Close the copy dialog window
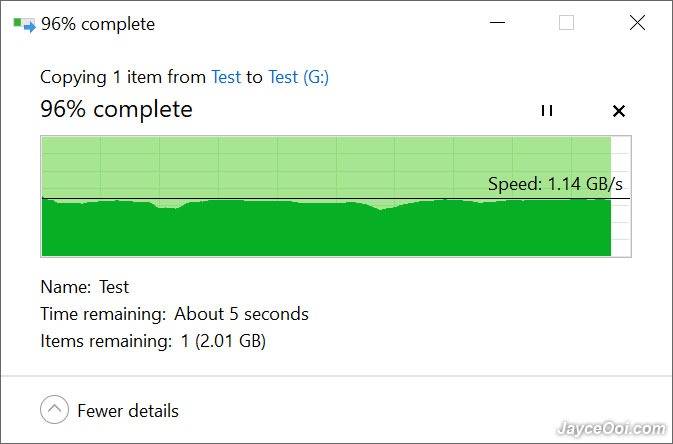 (x=637, y=22)
